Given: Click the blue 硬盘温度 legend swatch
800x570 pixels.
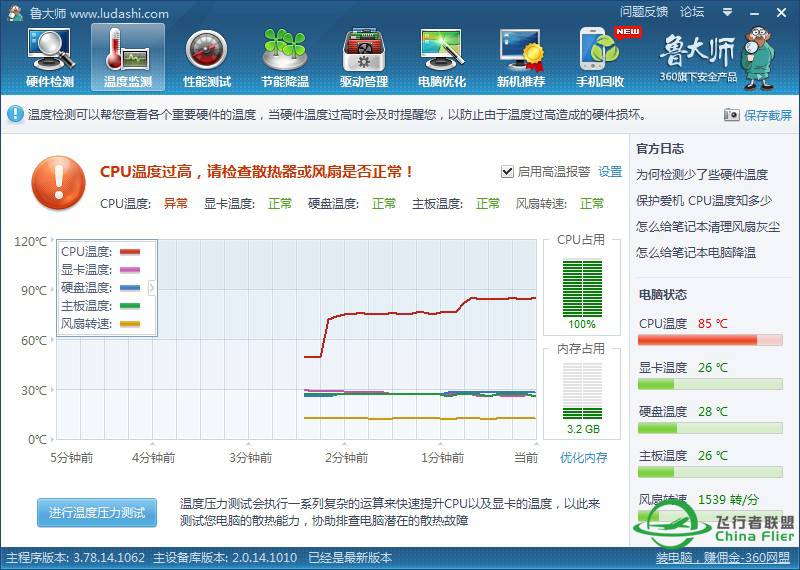Looking at the screenshot, I should pyautogui.click(x=130, y=287).
